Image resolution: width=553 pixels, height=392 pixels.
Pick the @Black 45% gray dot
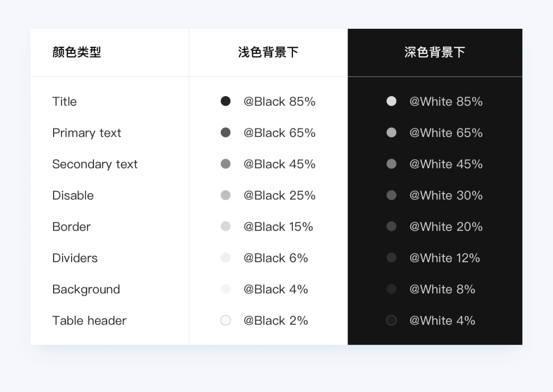point(226,164)
